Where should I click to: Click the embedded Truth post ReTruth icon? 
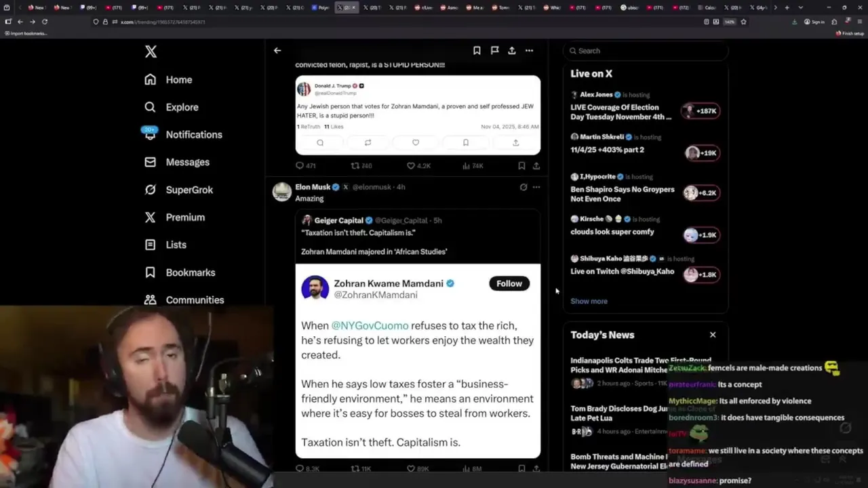[368, 142]
